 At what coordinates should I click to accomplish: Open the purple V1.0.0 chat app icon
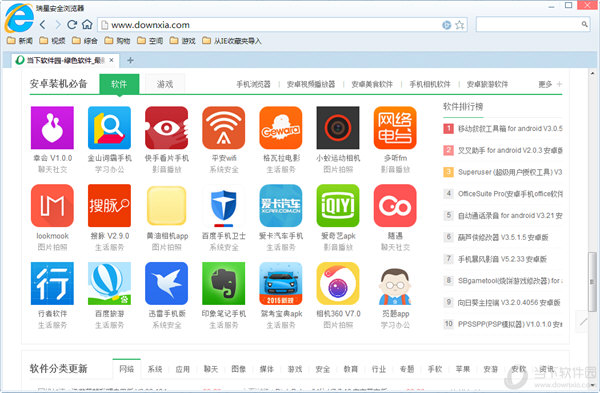point(52,128)
